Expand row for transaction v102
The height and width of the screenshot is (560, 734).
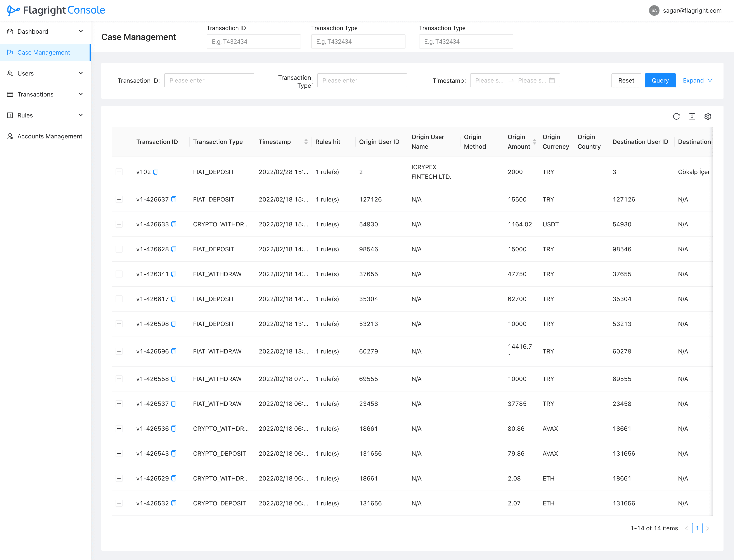[119, 172]
